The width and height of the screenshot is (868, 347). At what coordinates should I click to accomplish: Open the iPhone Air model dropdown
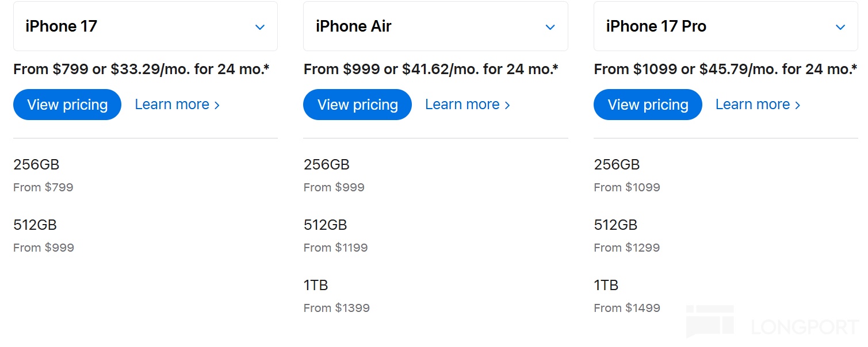click(435, 26)
